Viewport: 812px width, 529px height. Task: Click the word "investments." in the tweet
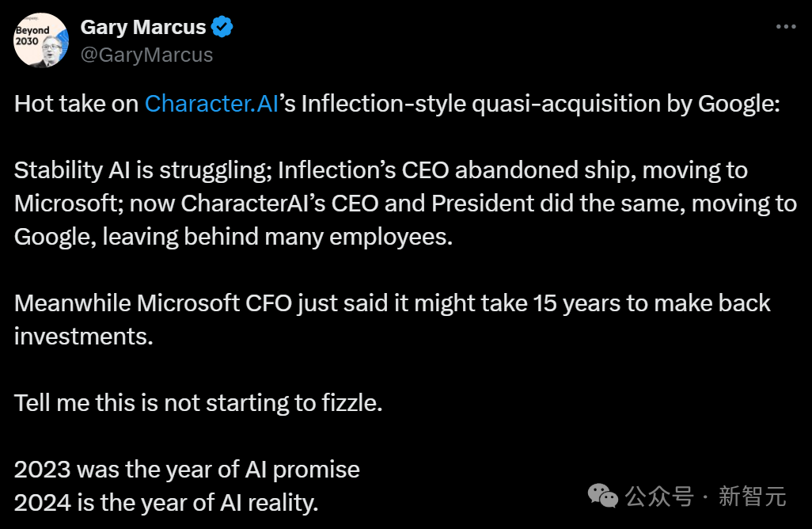(83, 337)
